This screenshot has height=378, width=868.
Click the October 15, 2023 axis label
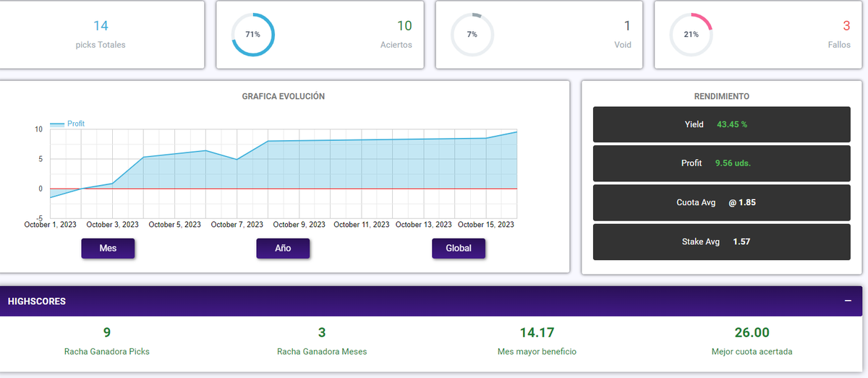[486, 225]
